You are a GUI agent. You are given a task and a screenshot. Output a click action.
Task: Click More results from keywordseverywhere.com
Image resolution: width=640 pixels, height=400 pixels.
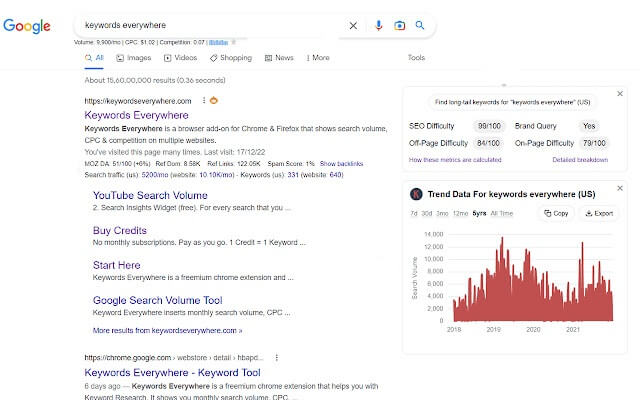pos(167,331)
